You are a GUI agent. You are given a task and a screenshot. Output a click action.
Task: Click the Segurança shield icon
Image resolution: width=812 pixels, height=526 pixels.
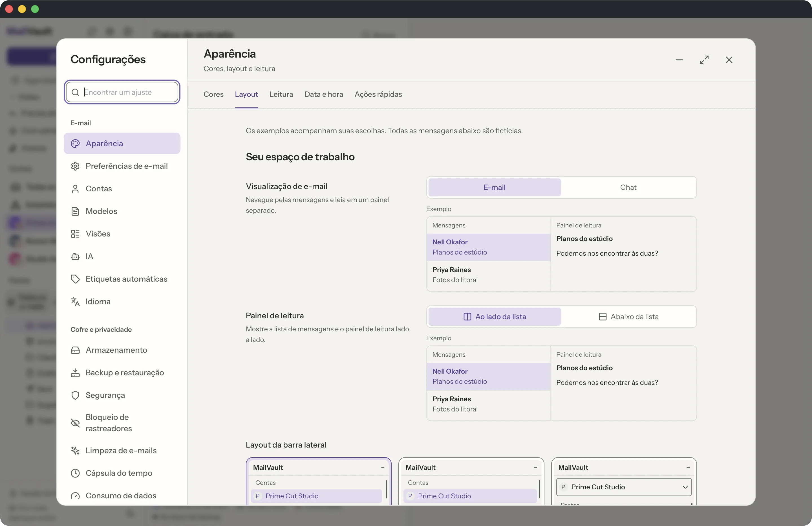(x=75, y=395)
